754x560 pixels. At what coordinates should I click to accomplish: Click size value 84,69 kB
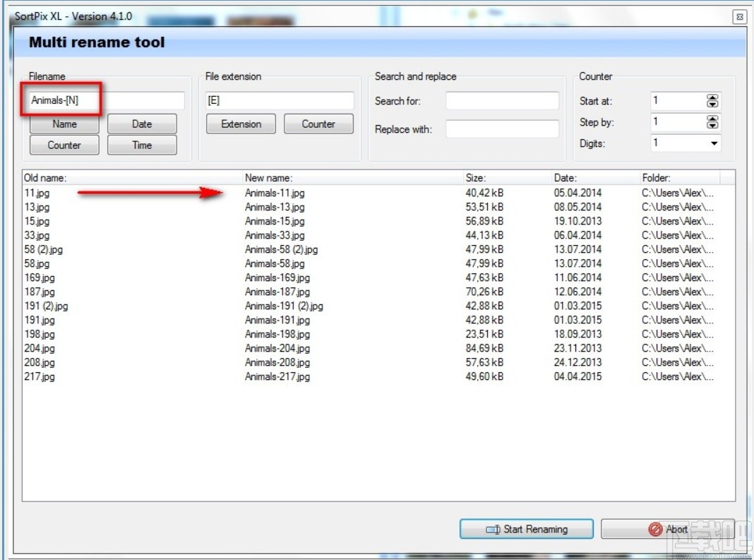(x=484, y=348)
